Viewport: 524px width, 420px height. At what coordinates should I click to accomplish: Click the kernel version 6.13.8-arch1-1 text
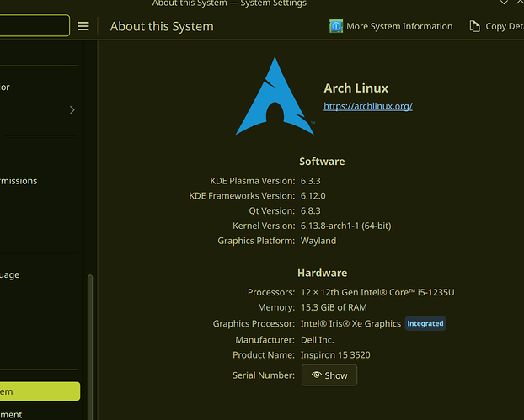(345, 226)
